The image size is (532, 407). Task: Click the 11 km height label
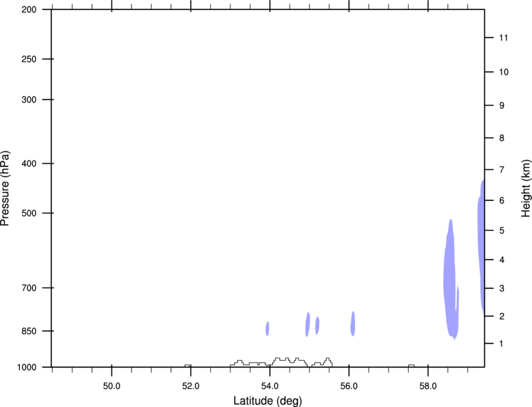coord(503,38)
